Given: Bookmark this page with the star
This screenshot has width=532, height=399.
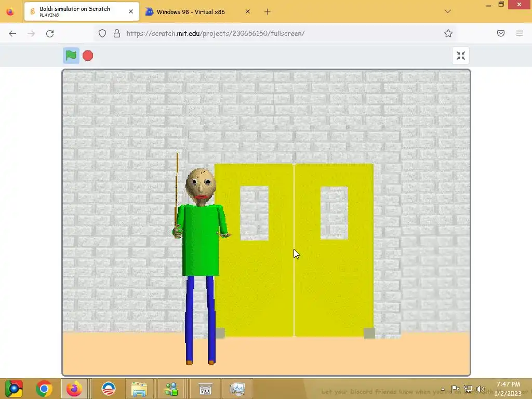Looking at the screenshot, I should pyautogui.click(x=448, y=33).
